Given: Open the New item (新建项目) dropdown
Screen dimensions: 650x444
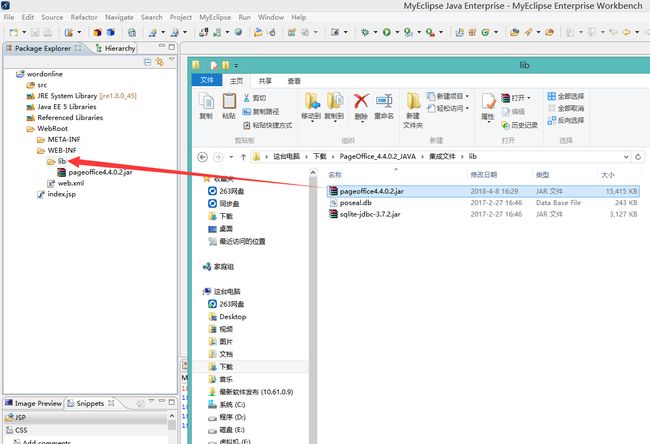Looking at the screenshot, I should 467,96.
